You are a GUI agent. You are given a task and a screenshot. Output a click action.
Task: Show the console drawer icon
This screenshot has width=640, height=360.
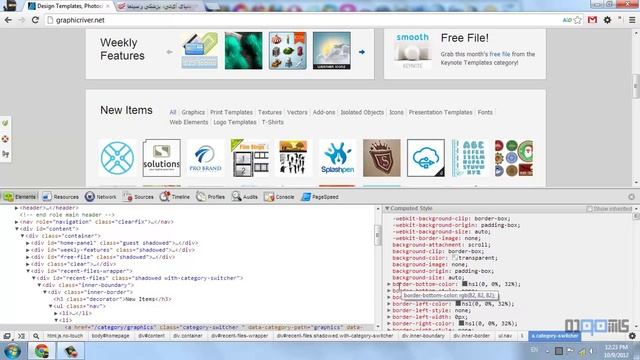tap(21, 336)
